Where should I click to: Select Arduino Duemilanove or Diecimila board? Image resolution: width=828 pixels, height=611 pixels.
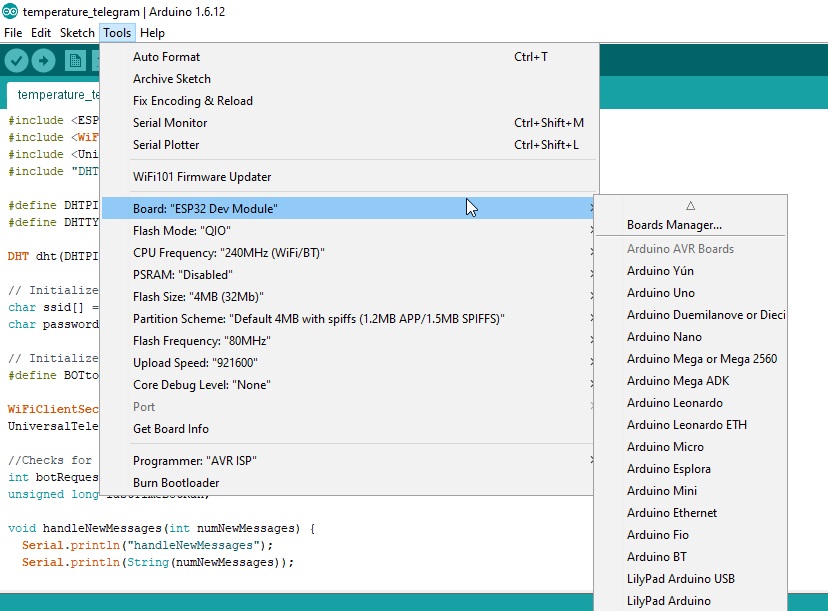[x=691, y=315]
